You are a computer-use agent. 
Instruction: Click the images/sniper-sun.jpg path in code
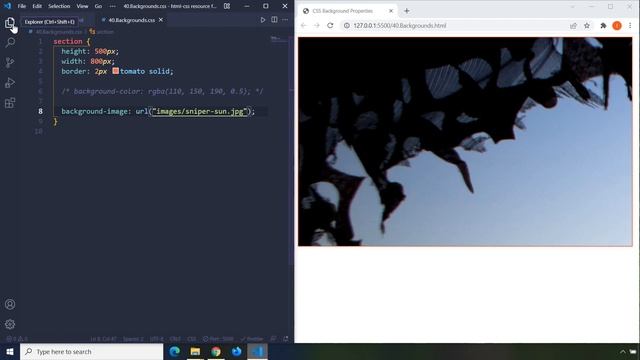[200, 111]
